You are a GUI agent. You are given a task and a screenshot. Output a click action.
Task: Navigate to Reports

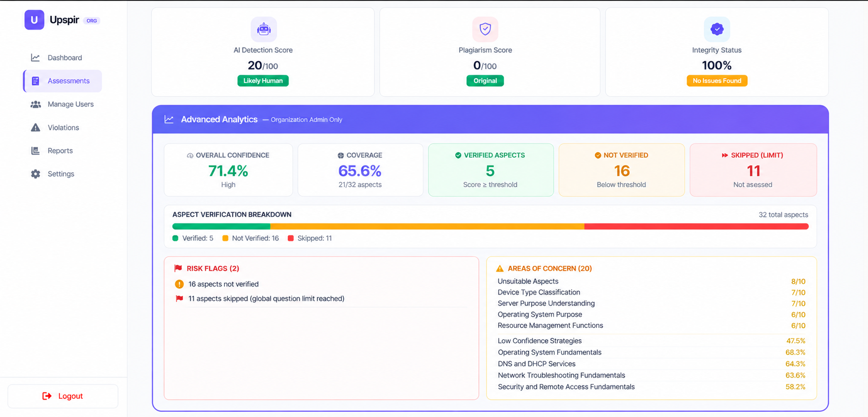coord(62,151)
